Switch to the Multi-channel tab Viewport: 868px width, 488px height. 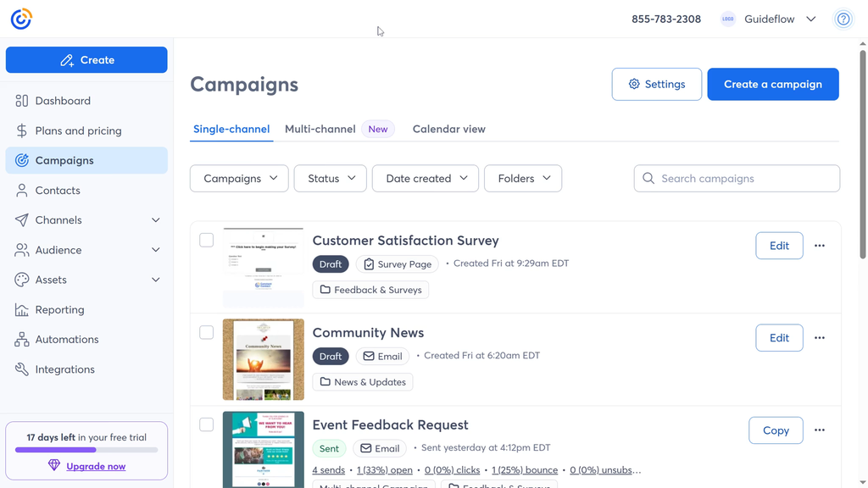pyautogui.click(x=320, y=130)
